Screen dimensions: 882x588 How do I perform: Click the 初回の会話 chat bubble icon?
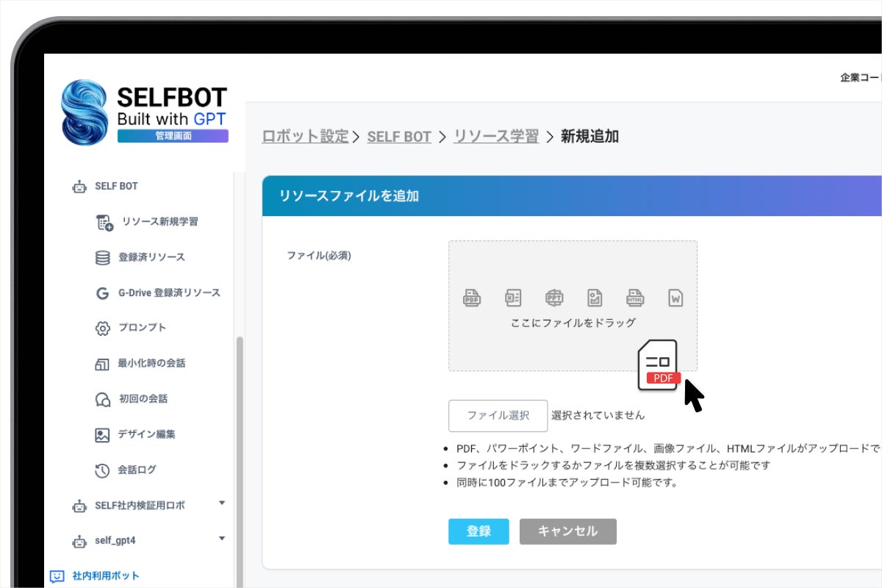pyautogui.click(x=103, y=399)
